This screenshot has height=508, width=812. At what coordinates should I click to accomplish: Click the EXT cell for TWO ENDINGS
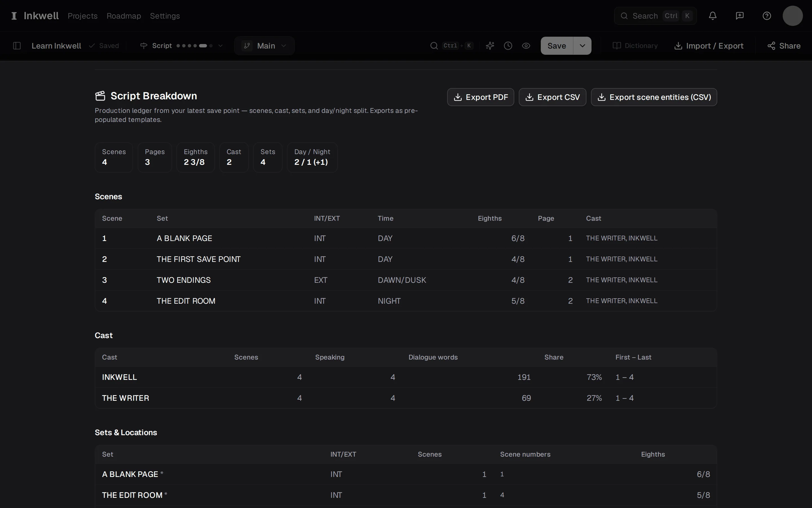point(321,280)
